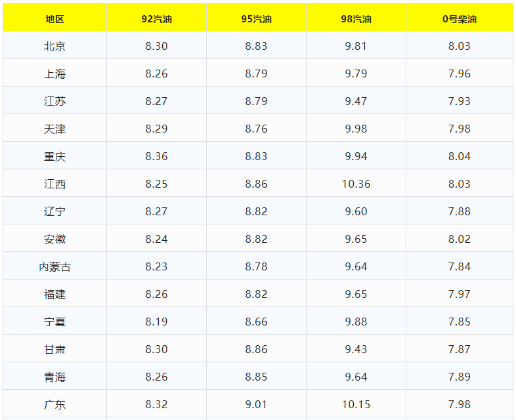Select the 广东 region cell
Image resolution: width=516 pixels, height=420 pixels.
tap(54, 404)
